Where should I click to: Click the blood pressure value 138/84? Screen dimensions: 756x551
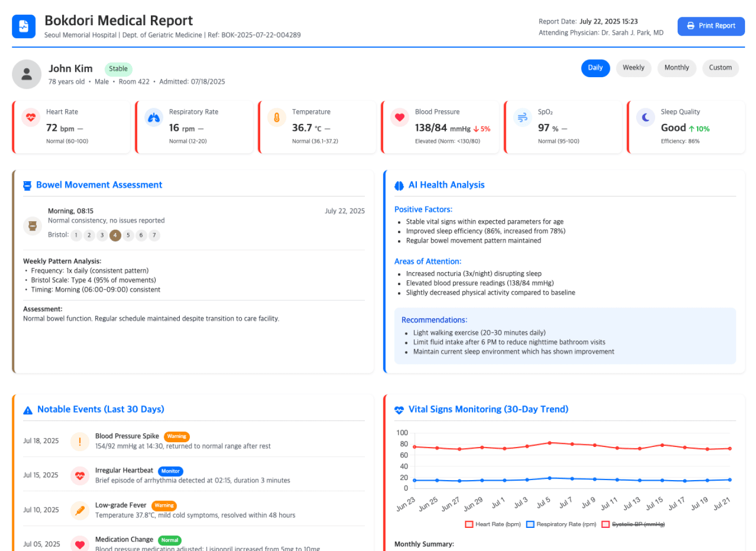tap(431, 128)
